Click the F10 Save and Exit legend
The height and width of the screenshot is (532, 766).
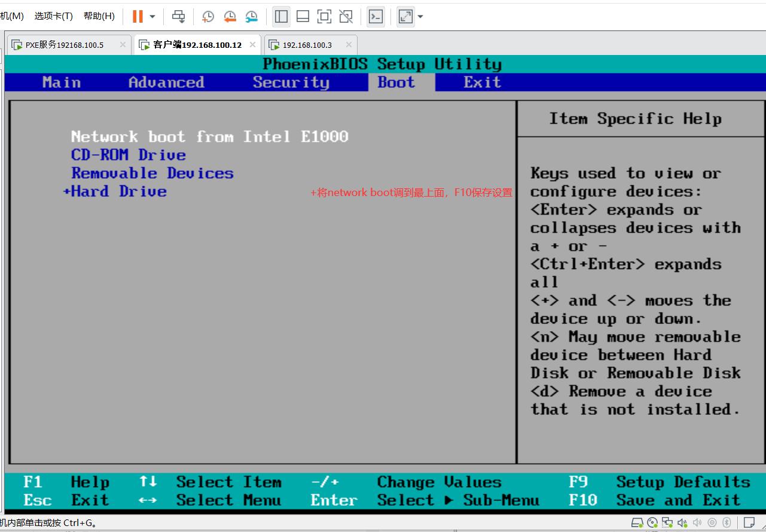tap(654, 500)
